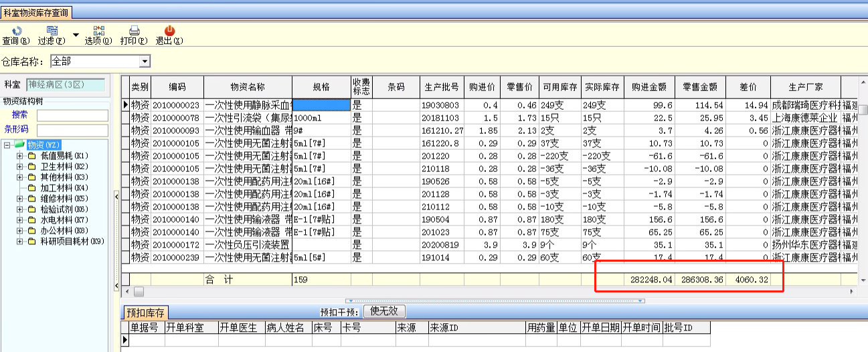Expand the 办公材料(K8) tree node
Image resolution: width=868 pixels, height=352 pixels.
19,231
